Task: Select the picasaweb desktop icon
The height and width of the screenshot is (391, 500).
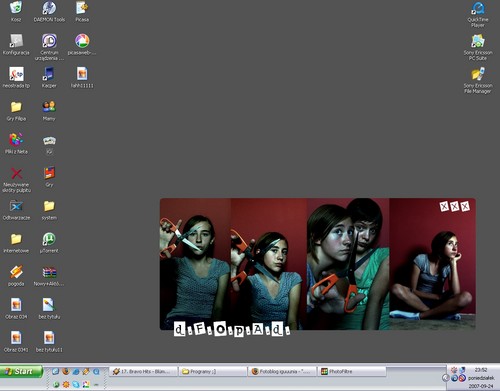Action: pyautogui.click(x=82, y=44)
